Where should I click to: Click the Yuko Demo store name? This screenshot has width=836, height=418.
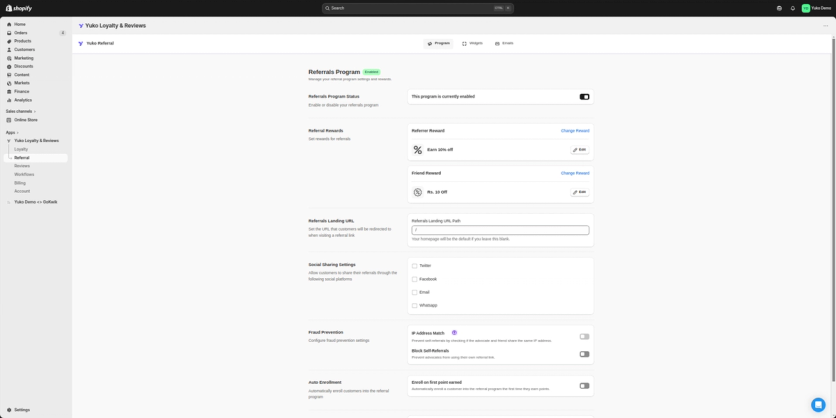tap(821, 8)
